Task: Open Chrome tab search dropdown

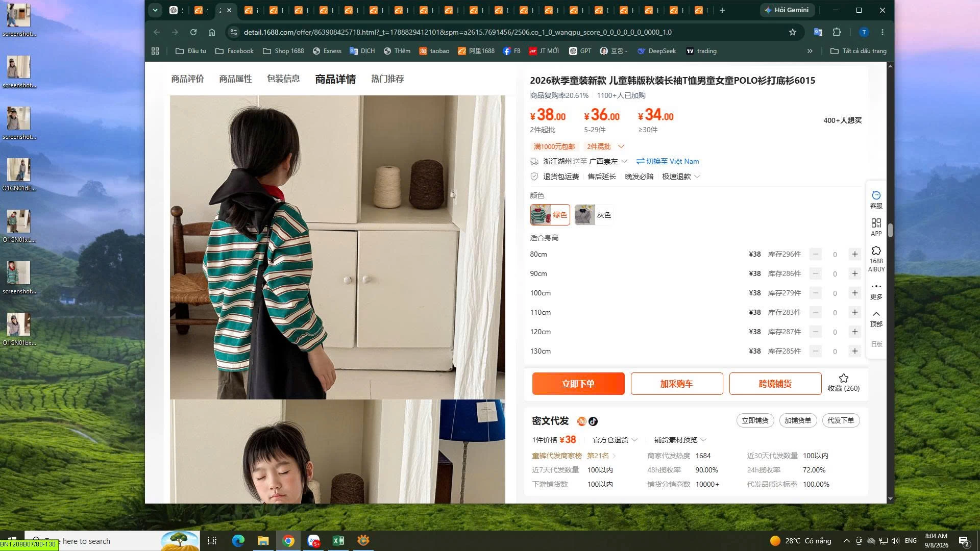Action: [x=155, y=10]
